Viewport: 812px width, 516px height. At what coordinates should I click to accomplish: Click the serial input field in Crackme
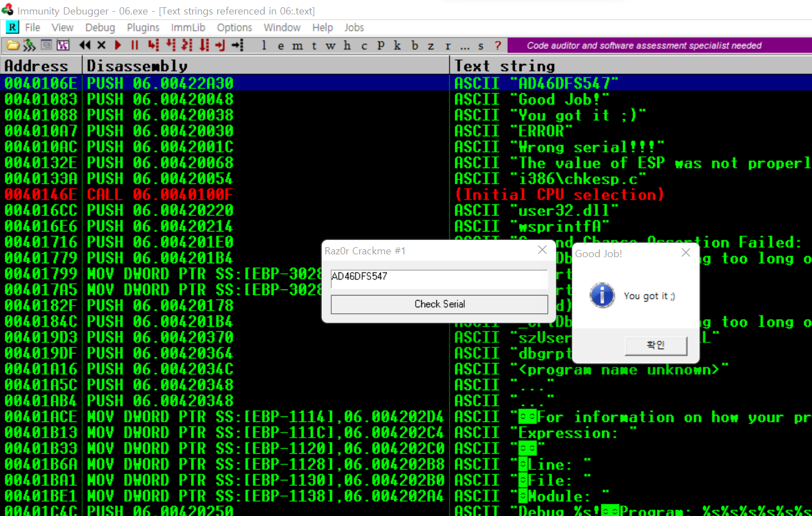[x=440, y=278]
